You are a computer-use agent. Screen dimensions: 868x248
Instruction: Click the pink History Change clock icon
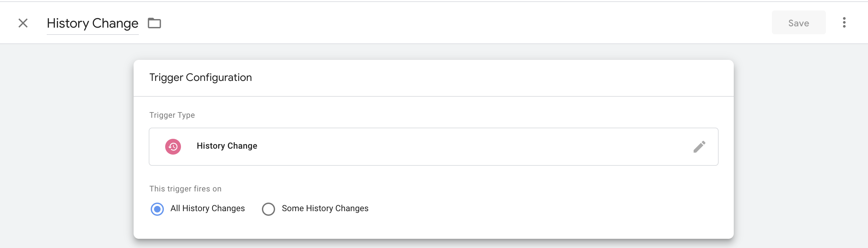[173, 147]
